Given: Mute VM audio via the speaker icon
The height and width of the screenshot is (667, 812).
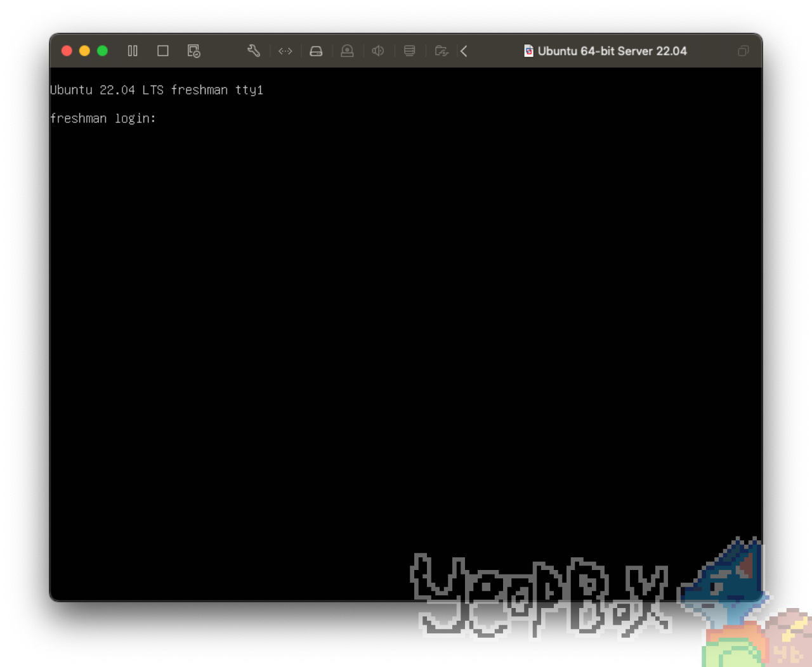Looking at the screenshot, I should (x=377, y=51).
